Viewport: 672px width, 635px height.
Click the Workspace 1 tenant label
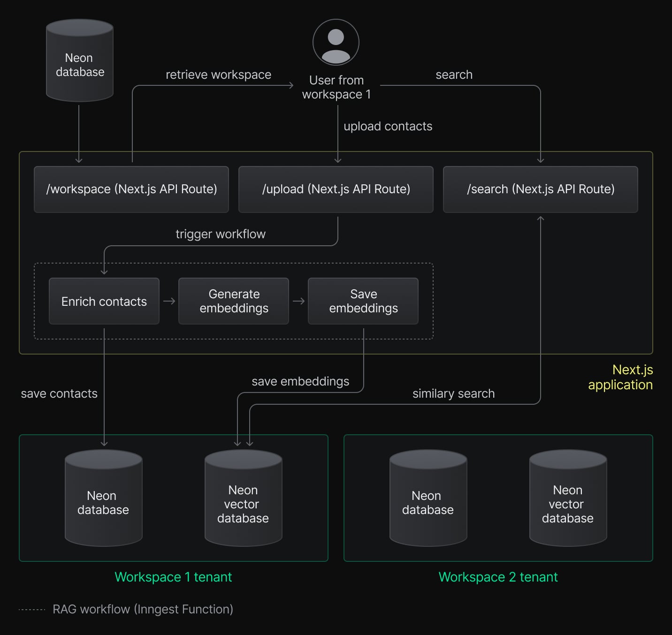point(173,577)
